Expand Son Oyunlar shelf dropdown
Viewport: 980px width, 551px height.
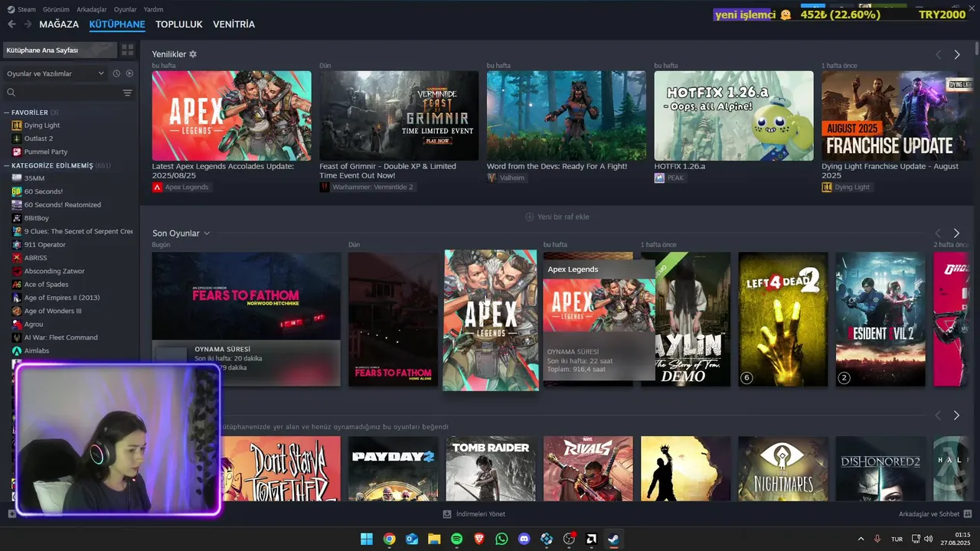pos(207,233)
